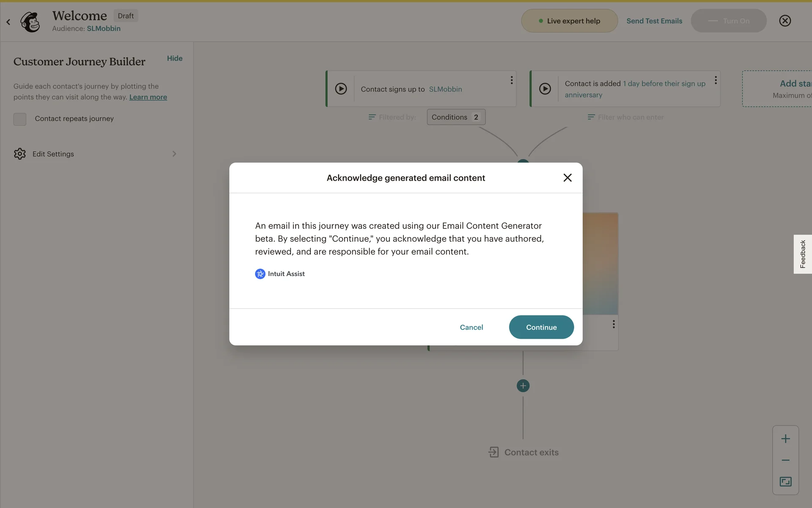Click the Edit Settings gear icon
Image resolution: width=812 pixels, height=508 pixels.
(x=20, y=154)
